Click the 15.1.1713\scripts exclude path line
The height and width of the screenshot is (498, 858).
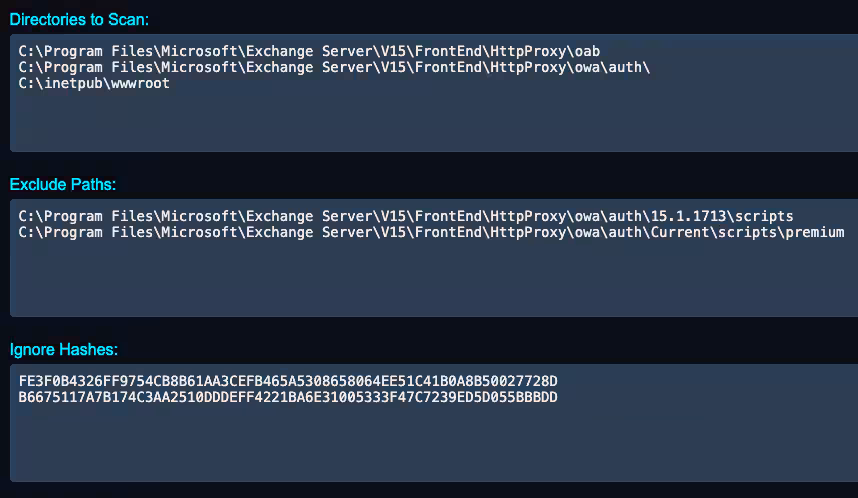pos(405,215)
